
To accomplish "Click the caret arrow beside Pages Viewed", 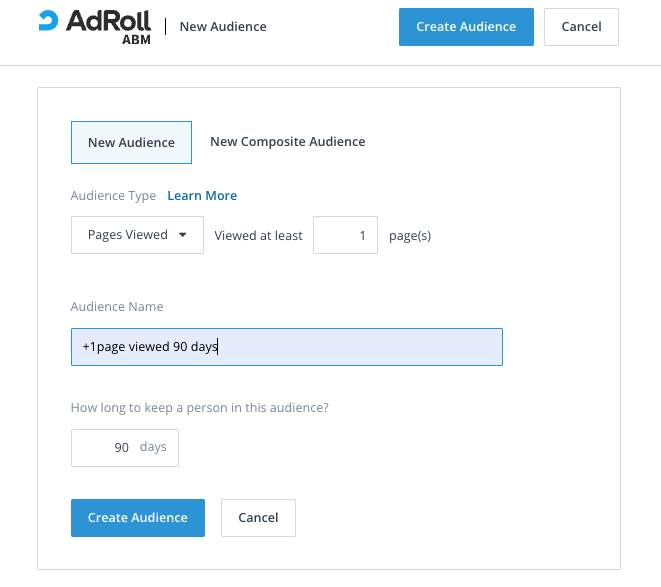I will (x=182, y=235).
